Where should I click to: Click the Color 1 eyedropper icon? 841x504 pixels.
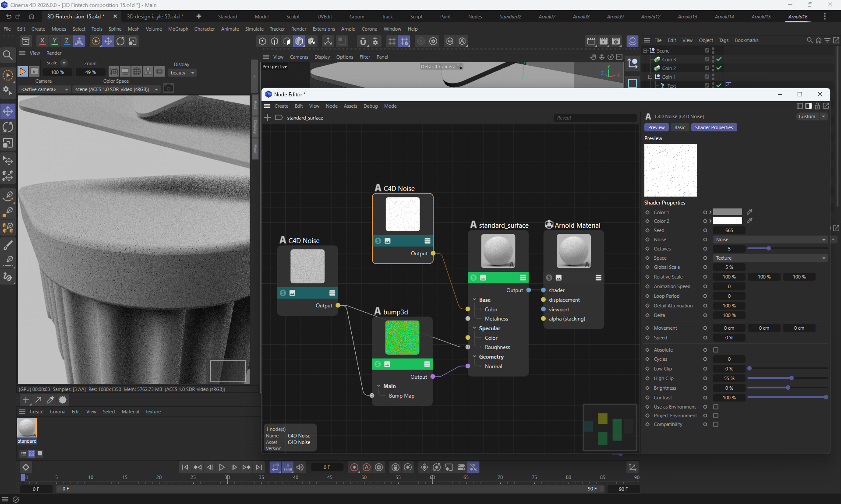coord(749,212)
